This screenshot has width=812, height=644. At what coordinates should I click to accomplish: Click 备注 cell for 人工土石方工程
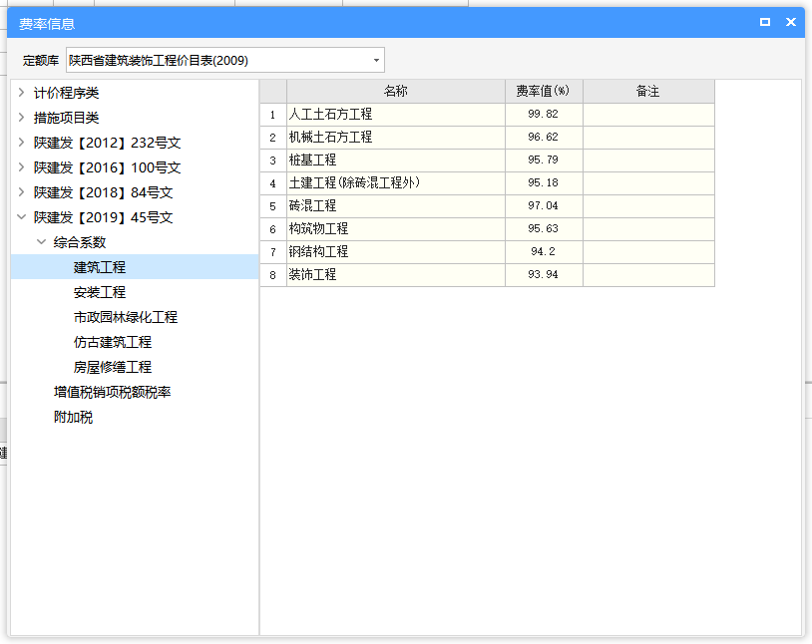(x=648, y=114)
